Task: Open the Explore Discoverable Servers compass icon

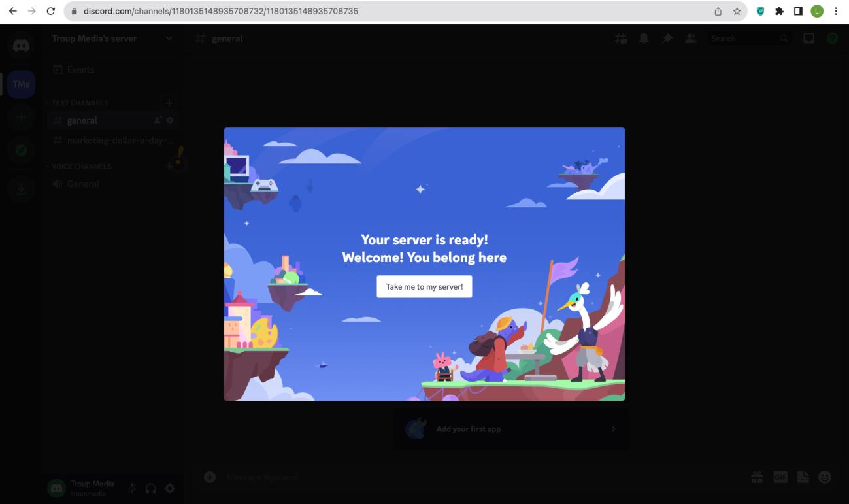Action: pyautogui.click(x=21, y=150)
